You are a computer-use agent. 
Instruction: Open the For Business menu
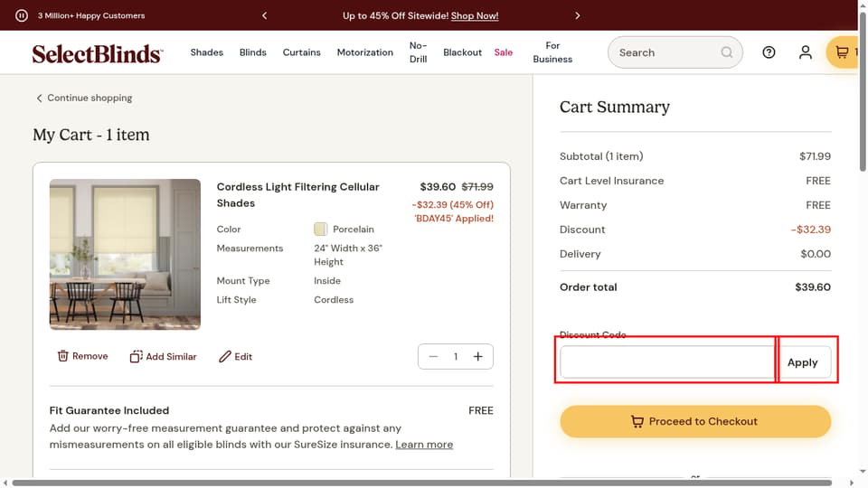point(552,52)
